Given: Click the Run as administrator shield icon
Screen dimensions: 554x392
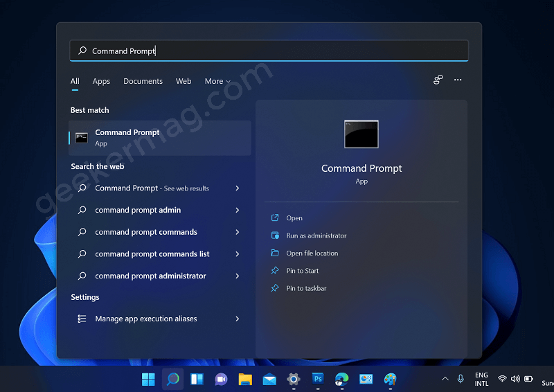Looking at the screenshot, I should pyautogui.click(x=275, y=235).
